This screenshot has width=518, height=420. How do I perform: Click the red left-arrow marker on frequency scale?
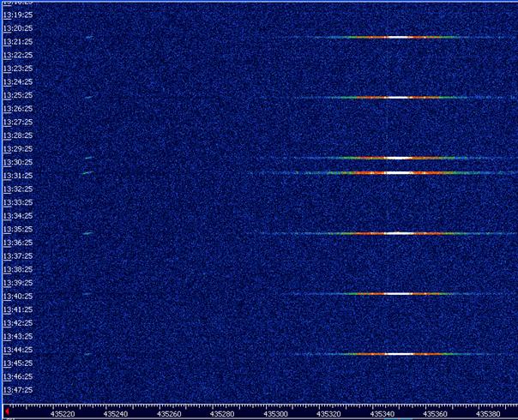(7, 411)
